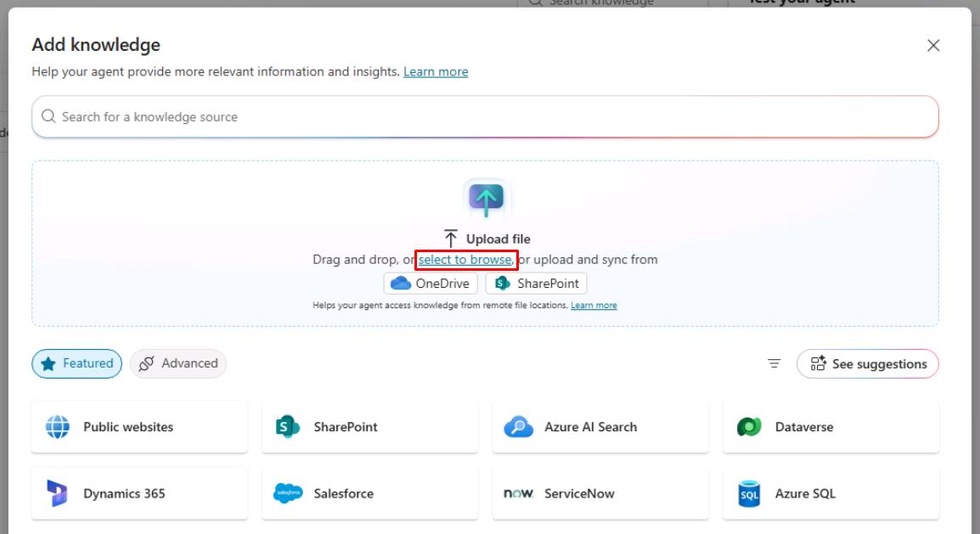
Task: Select the Public websites globe icon
Action: click(58, 426)
